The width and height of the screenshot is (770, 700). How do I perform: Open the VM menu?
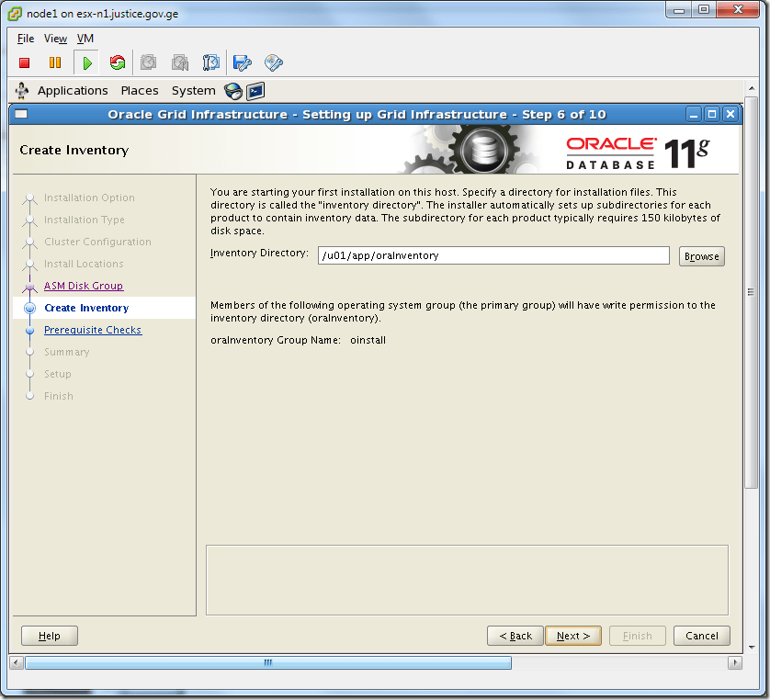[85, 39]
